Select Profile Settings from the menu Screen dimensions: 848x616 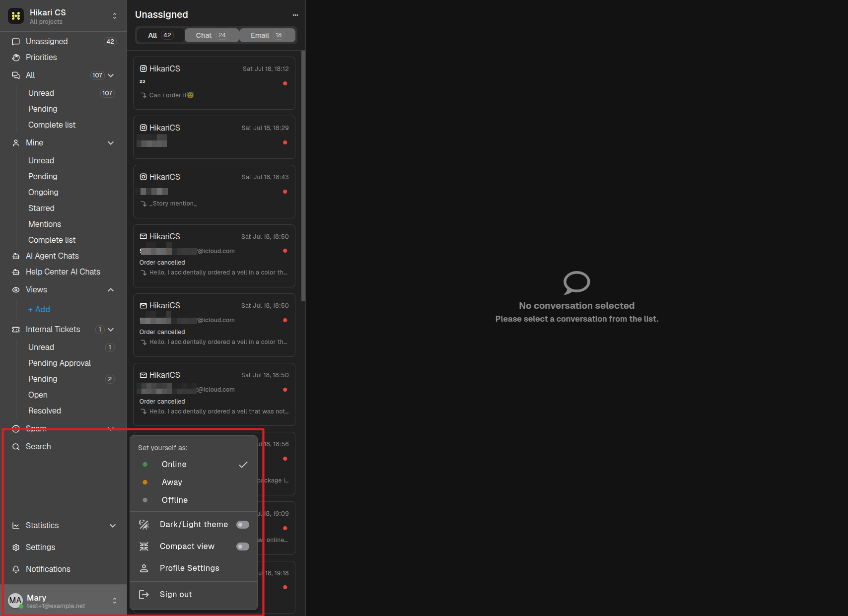point(194,568)
